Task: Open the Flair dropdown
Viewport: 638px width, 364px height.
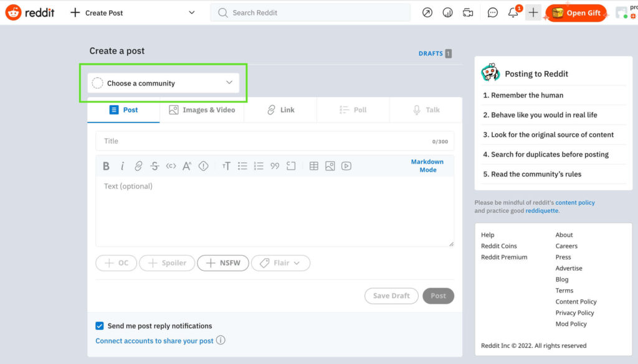Action: coord(281,263)
